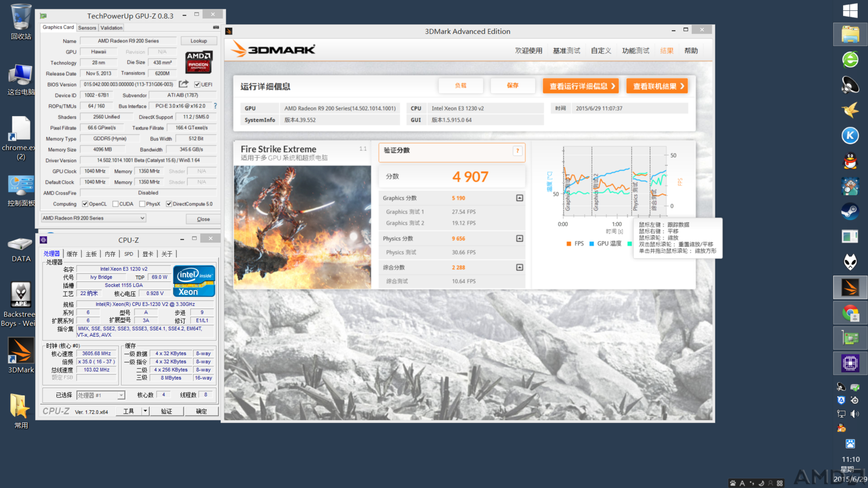Click the 保存 button in 3DMark
Image resolution: width=868 pixels, height=488 pixels.
coord(513,86)
